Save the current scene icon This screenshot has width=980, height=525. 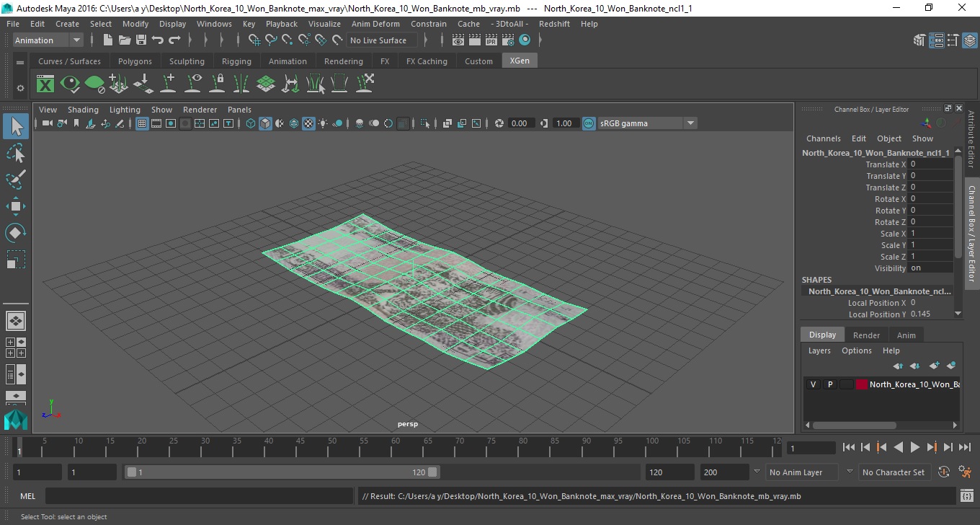[141, 40]
